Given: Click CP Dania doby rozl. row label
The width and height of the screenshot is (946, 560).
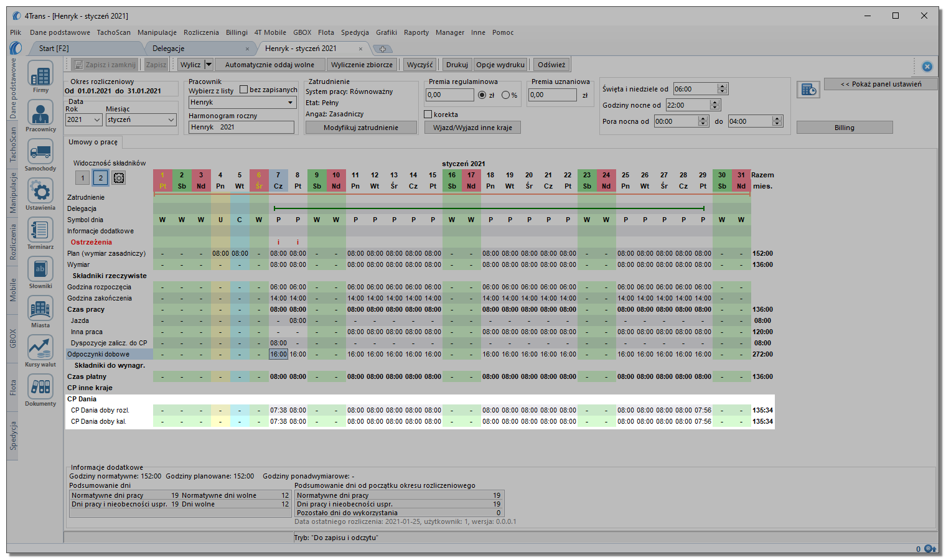Looking at the screenshot, I should click(100, 410).
